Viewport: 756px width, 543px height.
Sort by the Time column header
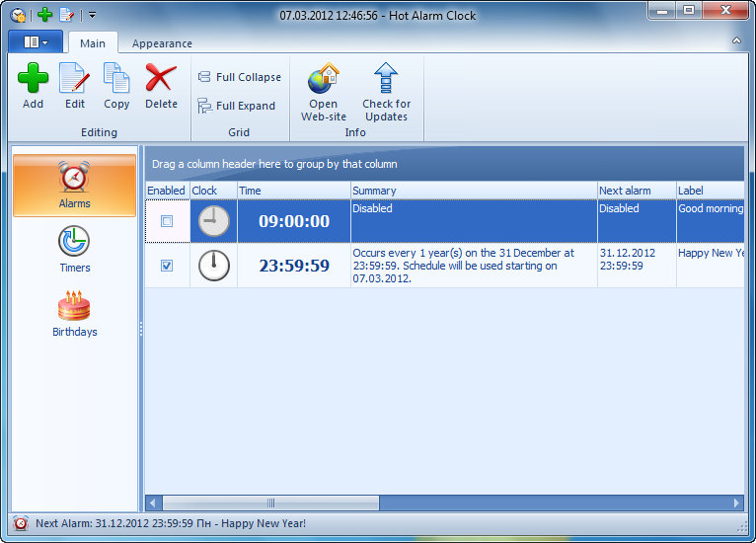tap(294, 191)
